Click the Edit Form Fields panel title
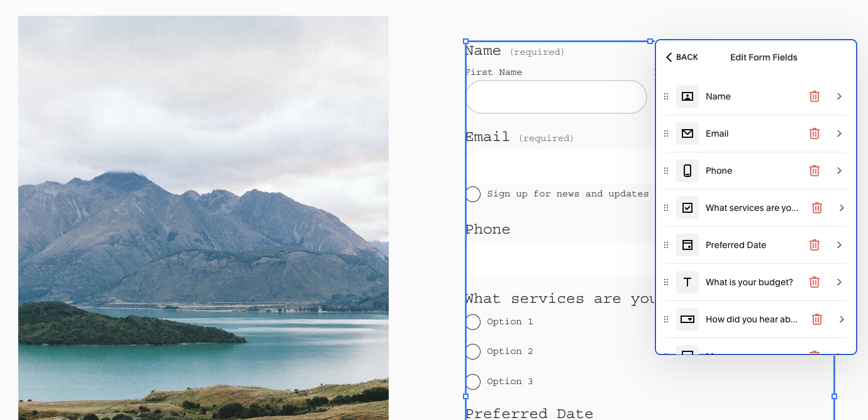The image size is (868, 420). [x=764, y=57]
